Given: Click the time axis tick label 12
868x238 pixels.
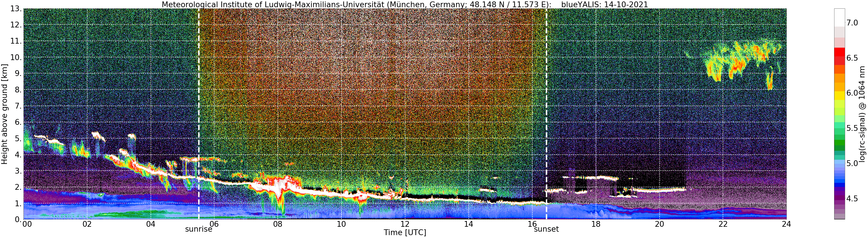Looking at the screenshot, I should click(x=405, y=224).
